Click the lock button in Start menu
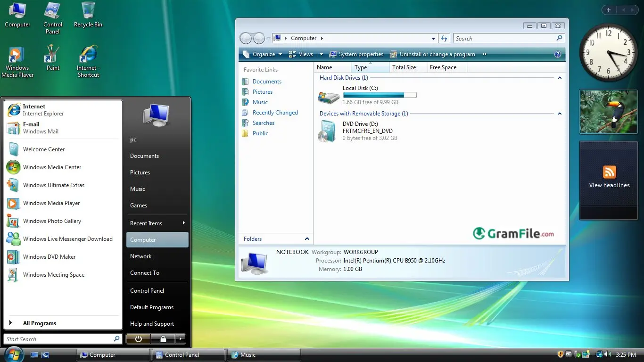Screen dimensions: 644x362 [x=163, y=339]
